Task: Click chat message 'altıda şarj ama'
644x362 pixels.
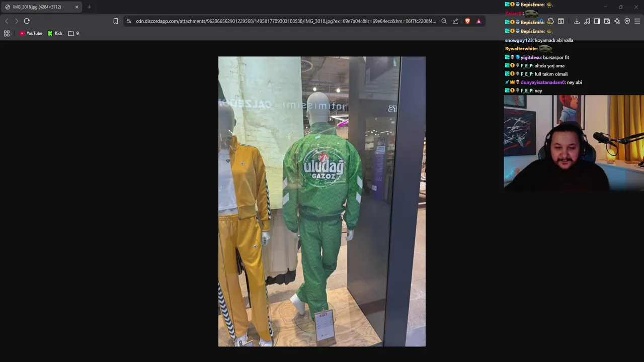Action: (549, 66)
